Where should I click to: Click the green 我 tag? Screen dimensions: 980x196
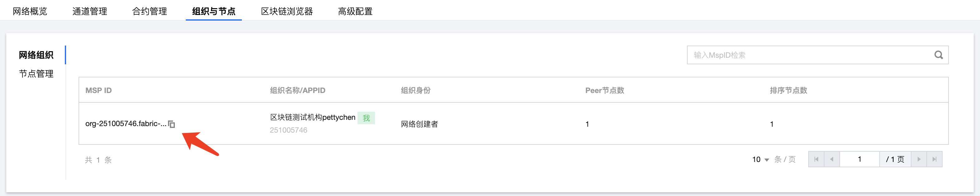tap(366, 118)
